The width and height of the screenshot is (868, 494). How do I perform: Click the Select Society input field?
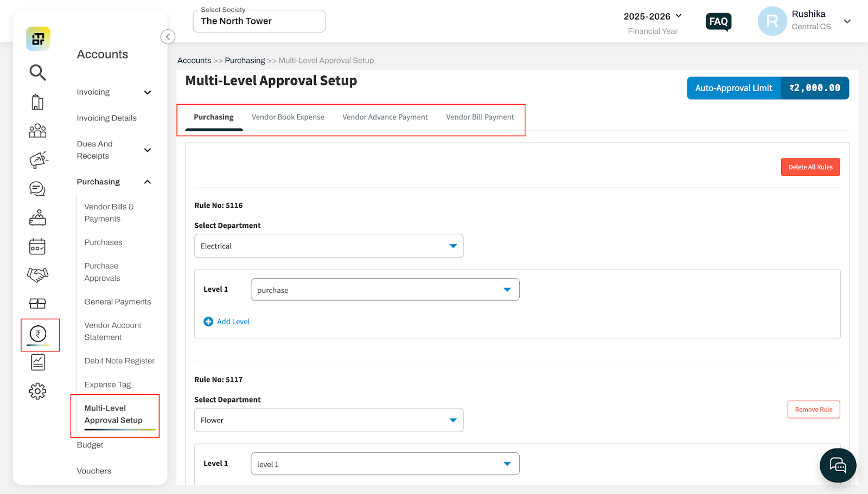click(259, 21)
